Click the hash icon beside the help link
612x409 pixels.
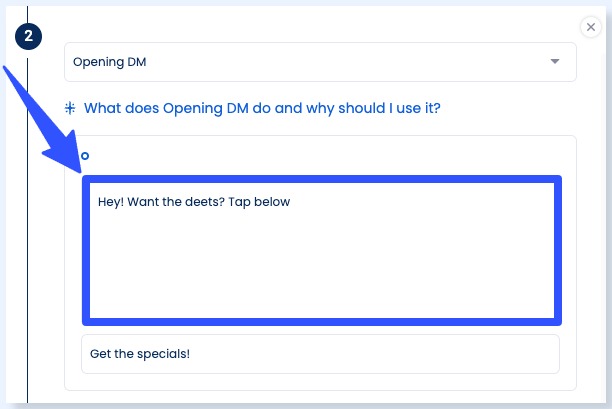point(71,107)
